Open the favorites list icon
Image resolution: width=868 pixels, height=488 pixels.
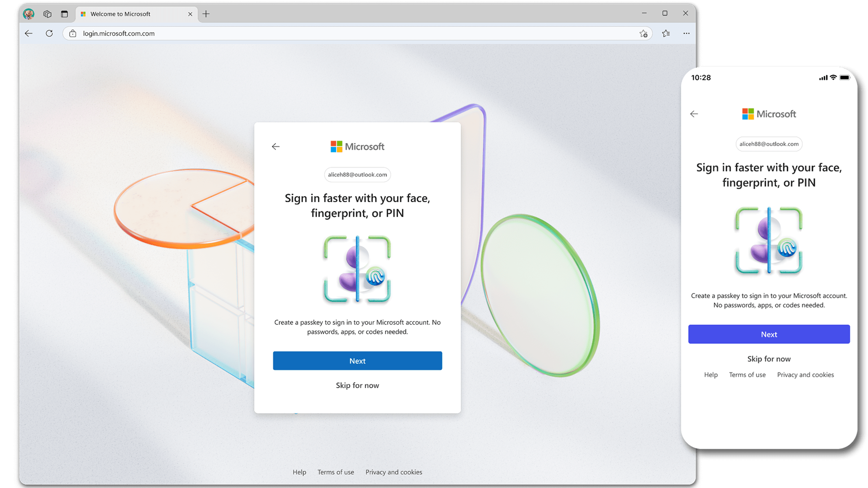tap(666, 33)
